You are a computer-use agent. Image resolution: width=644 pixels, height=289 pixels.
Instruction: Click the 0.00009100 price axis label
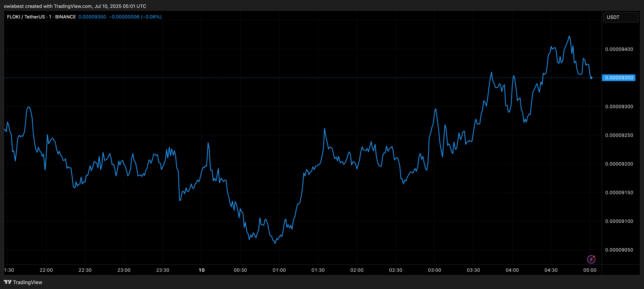coord(619,221)
